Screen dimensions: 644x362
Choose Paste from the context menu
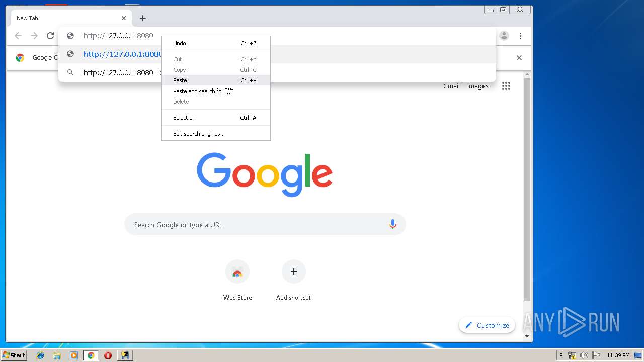point(215,80)
